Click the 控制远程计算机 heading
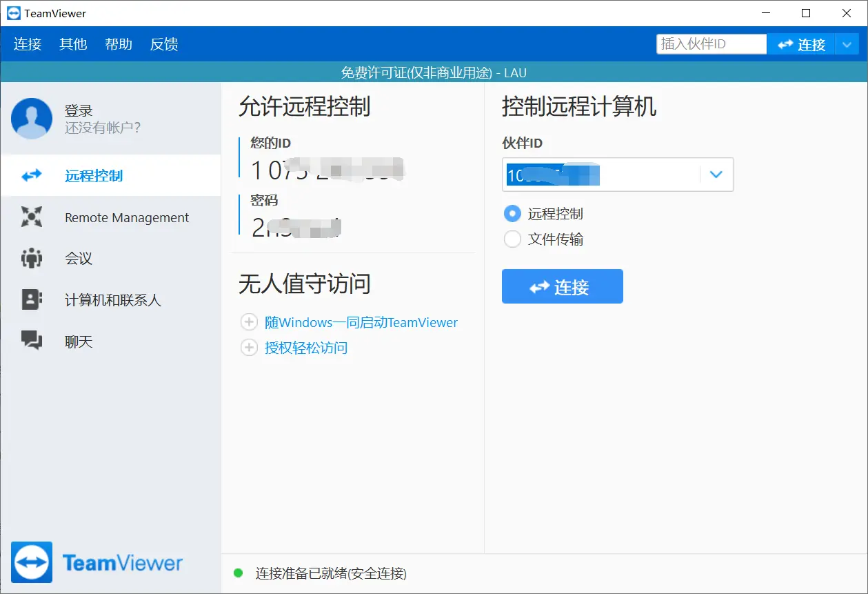 point(579,107)
